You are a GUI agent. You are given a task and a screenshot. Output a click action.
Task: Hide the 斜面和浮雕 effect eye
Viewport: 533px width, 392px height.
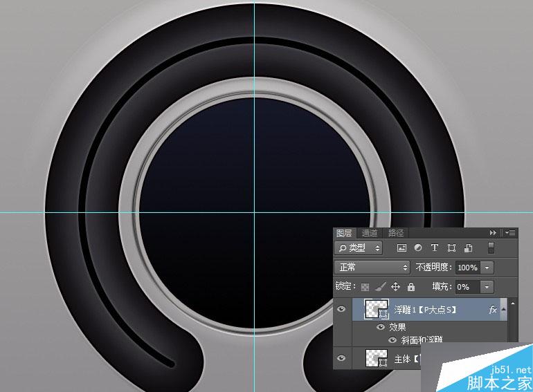point(392,339)
